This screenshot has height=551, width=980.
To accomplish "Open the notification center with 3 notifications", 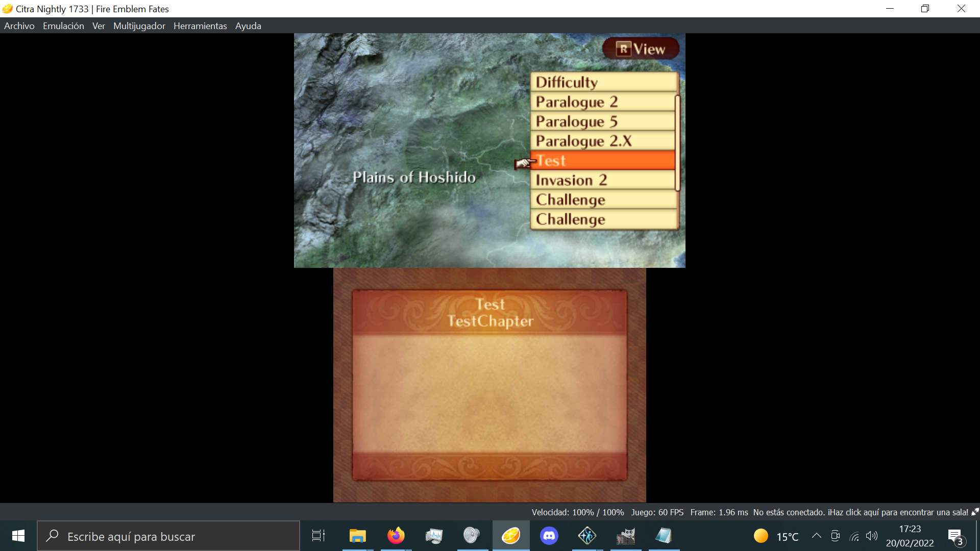I will tap(955, 536).
